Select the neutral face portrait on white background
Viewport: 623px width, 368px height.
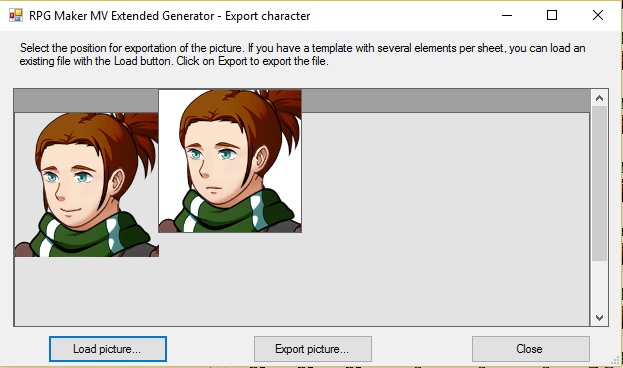point(230,161)
